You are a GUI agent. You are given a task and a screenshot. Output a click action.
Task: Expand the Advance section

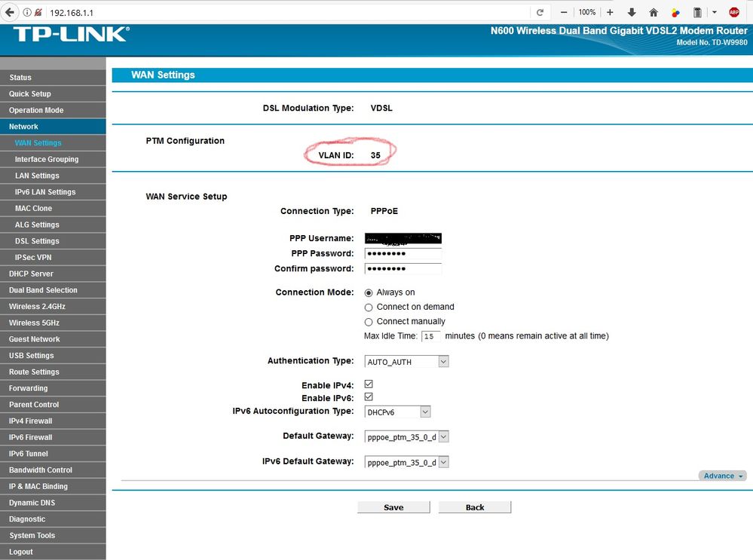722,476
